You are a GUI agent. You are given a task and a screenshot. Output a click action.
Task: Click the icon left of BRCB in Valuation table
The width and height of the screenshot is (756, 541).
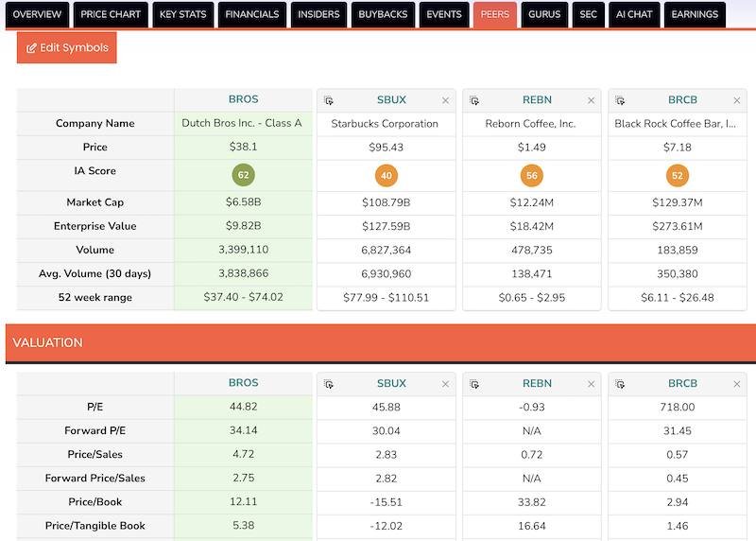point(620,384)
